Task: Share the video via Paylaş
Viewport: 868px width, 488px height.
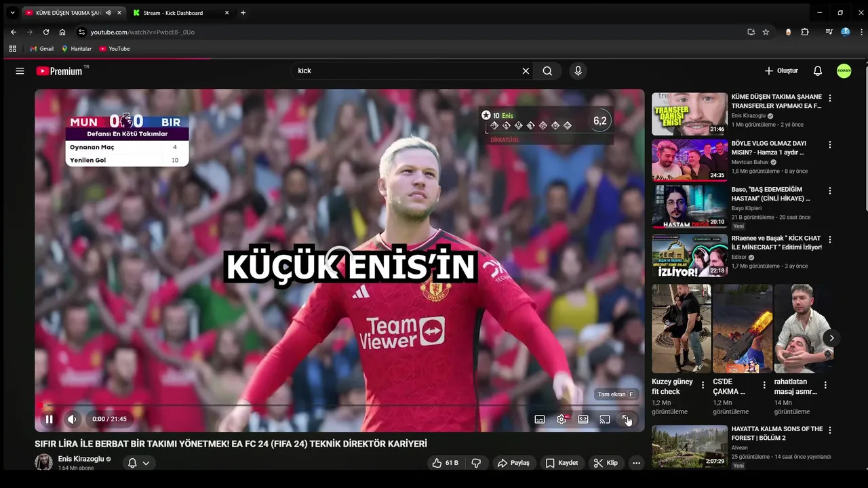Action: coord(513,463)
